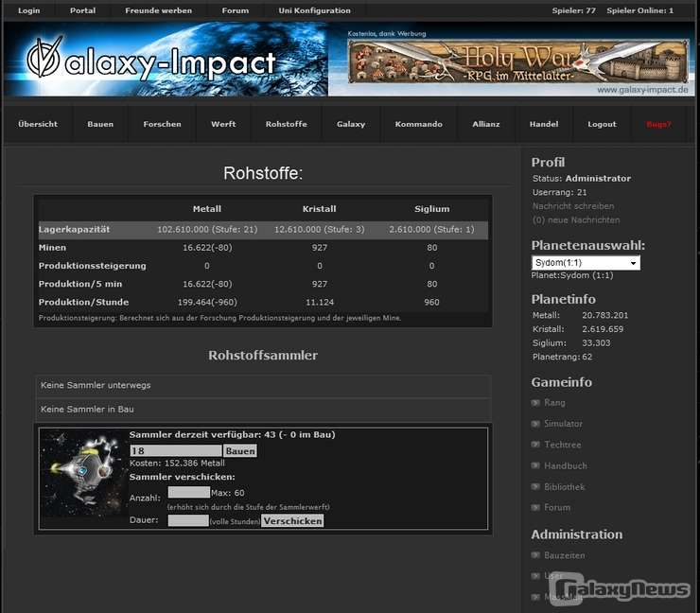Image resolution: width=700 pixels, height=613 pixels.
Task: Click the Produktionssteigerung row label
Action: coord(93,266)
